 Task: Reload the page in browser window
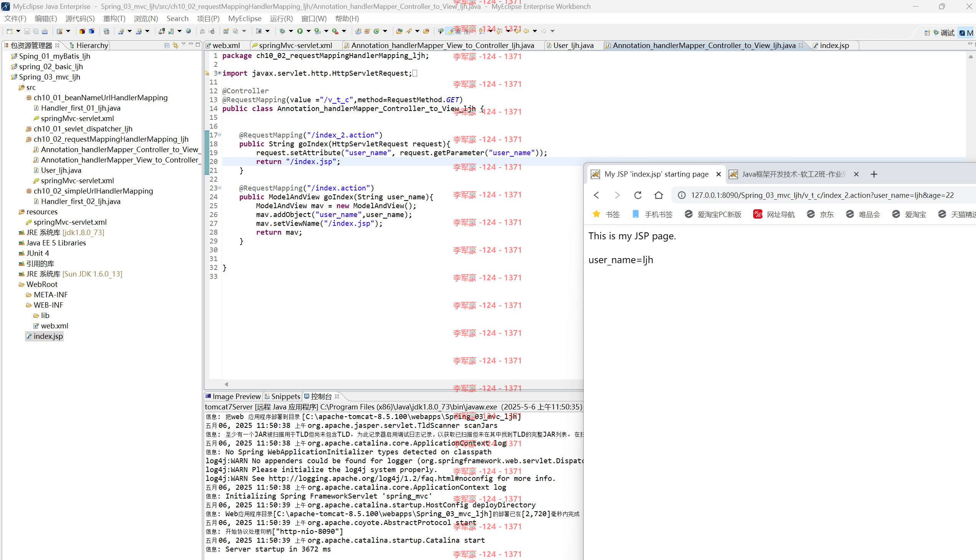pyautogui.click(x=638, y=195)
